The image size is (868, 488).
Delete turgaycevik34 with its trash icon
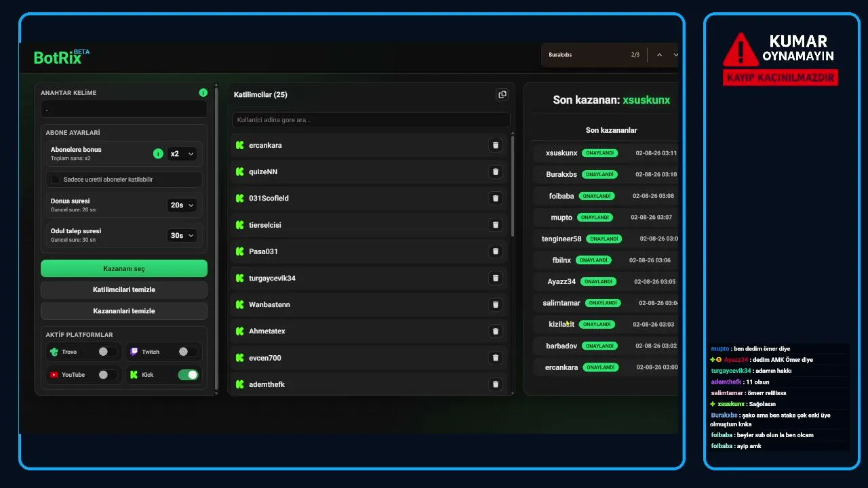coord(495,278)
